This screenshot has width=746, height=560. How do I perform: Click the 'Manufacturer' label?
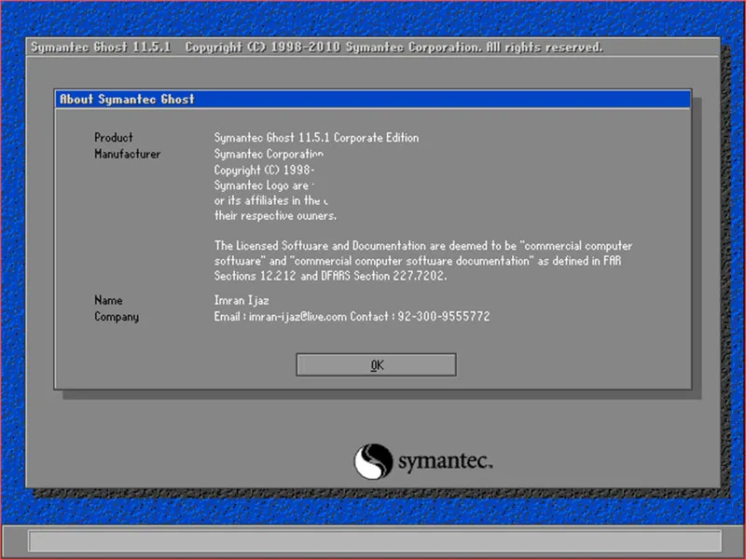(127, 154)
